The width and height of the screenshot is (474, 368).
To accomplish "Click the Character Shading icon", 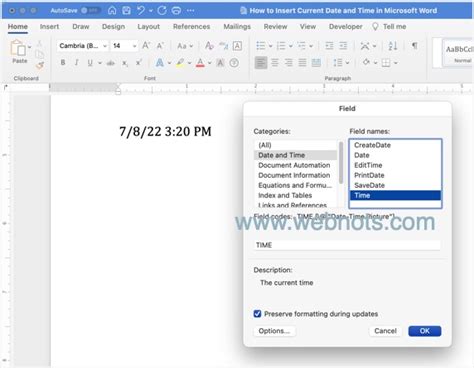I will [x=220, y=63].
